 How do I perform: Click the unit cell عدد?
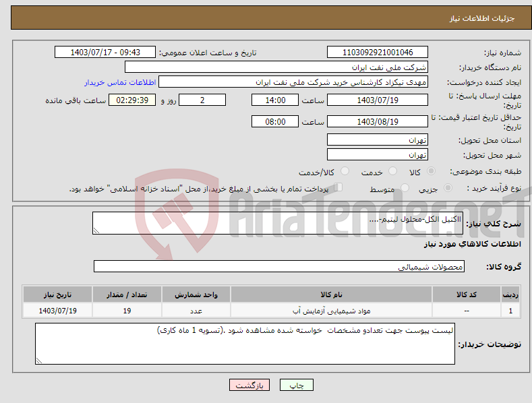pos(196,311)
